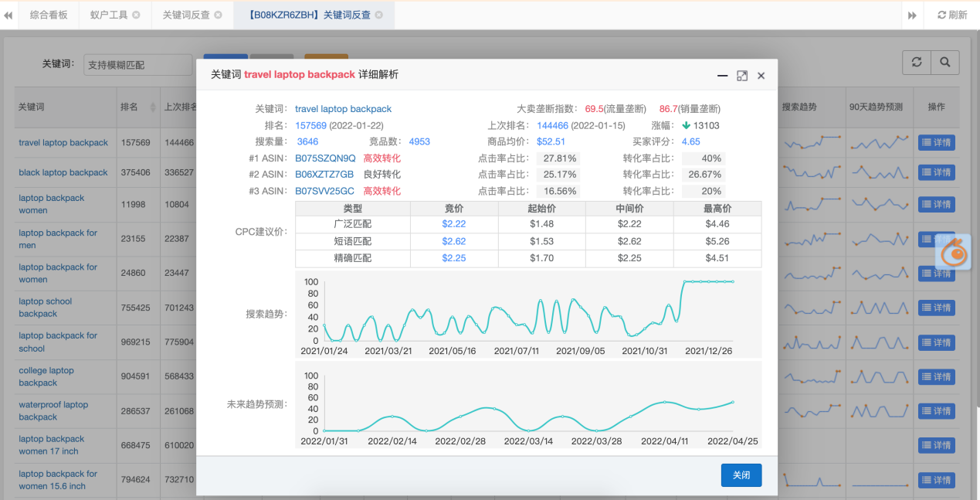The image size is (980, 500).
Task: Maximize the keyword detail dialog
Action: (742, 76)
